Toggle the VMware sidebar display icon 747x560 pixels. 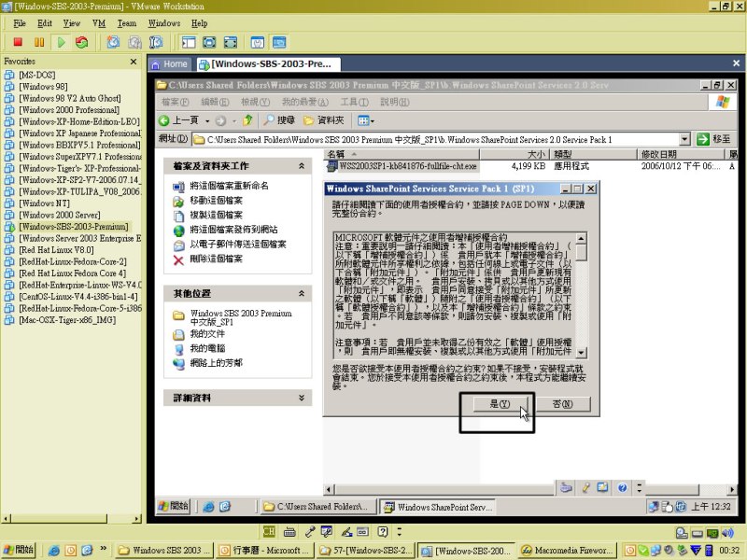point(189,42)
